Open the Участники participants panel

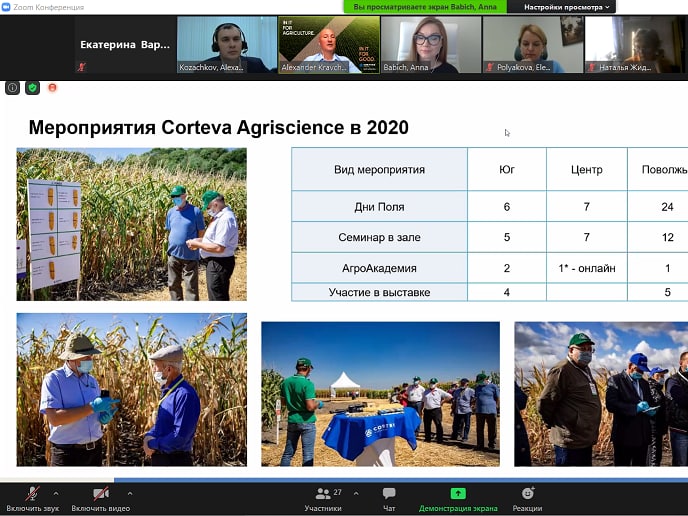323,499
